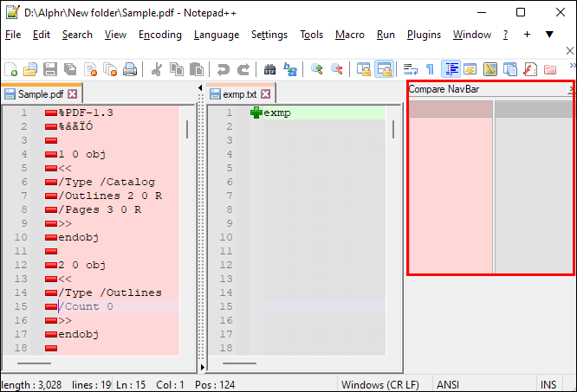Click the Save All toolbar icon

pos(70,69)
